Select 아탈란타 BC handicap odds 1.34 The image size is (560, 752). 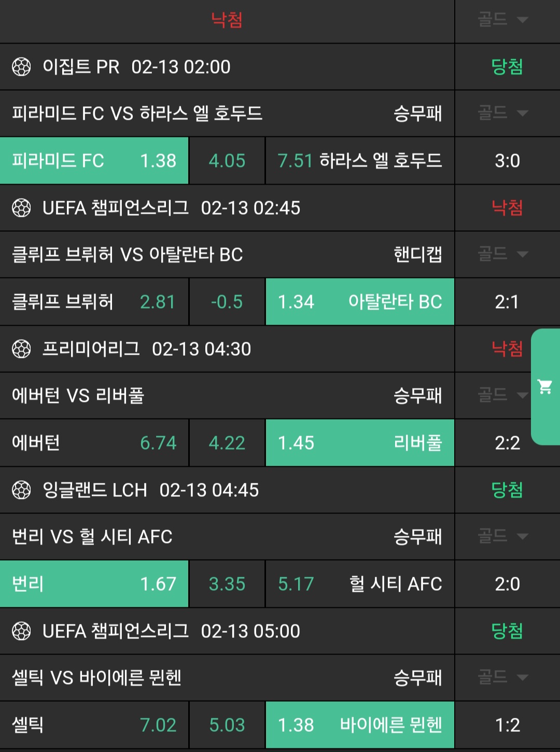[x=359, y=302]
